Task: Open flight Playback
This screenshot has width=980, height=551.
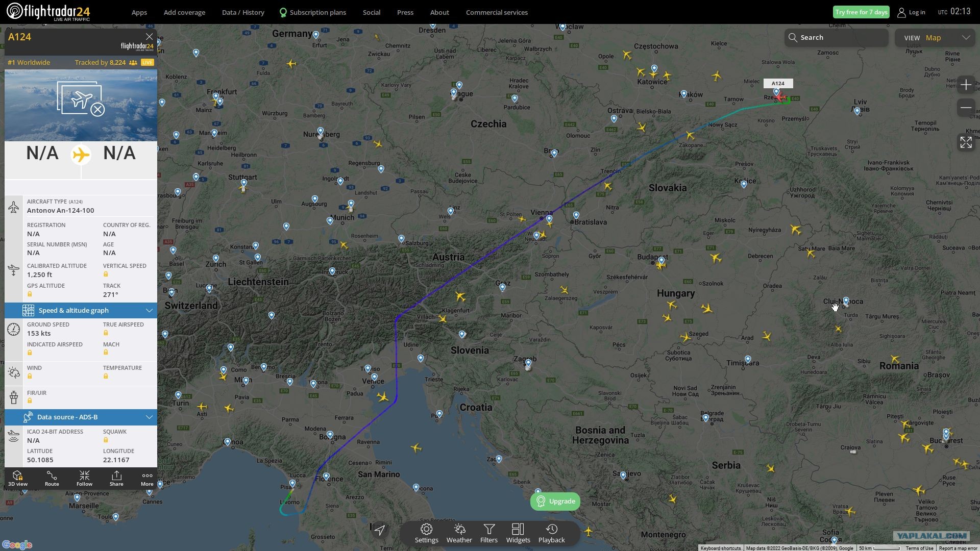Action: pyautogui.click(x=552, y=533)
